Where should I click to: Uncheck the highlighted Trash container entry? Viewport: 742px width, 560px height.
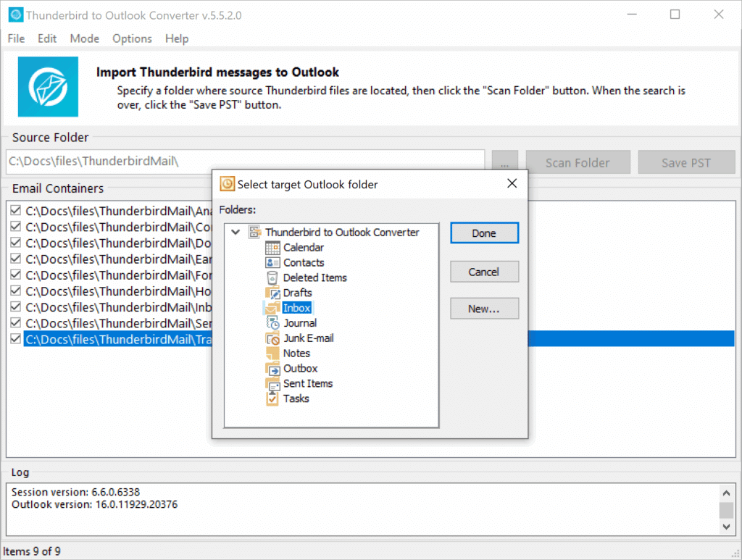(15, 338)
